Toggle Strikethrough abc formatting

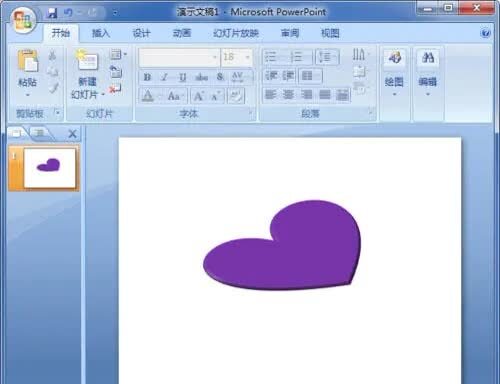click(x=201, y=77)
